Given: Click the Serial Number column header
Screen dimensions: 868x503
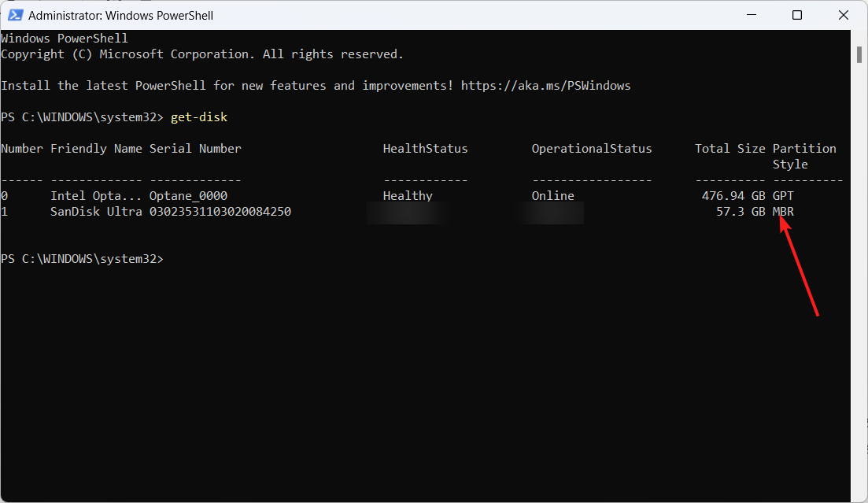Looking at the screenshot, I should (x=195, y=148).
